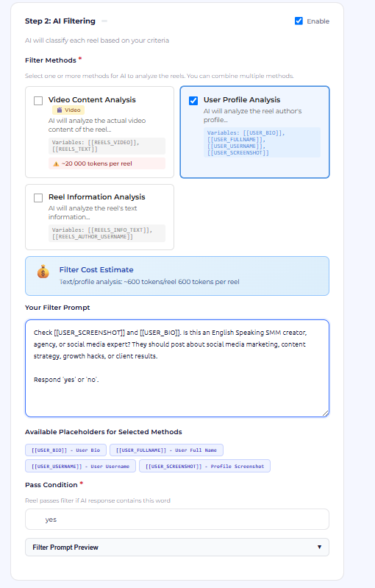Click the gray dash next to Step 2 title
Viewport: 375px width, 588px height.
click(104, 21)
